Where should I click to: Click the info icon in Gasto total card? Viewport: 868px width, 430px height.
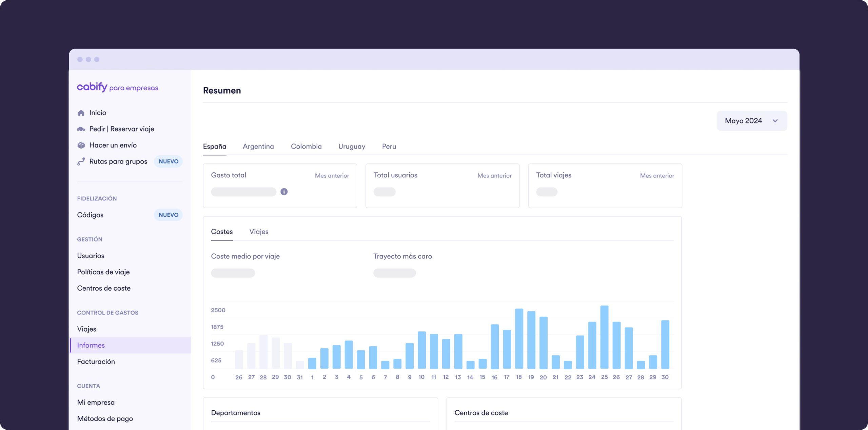(284, 192)
